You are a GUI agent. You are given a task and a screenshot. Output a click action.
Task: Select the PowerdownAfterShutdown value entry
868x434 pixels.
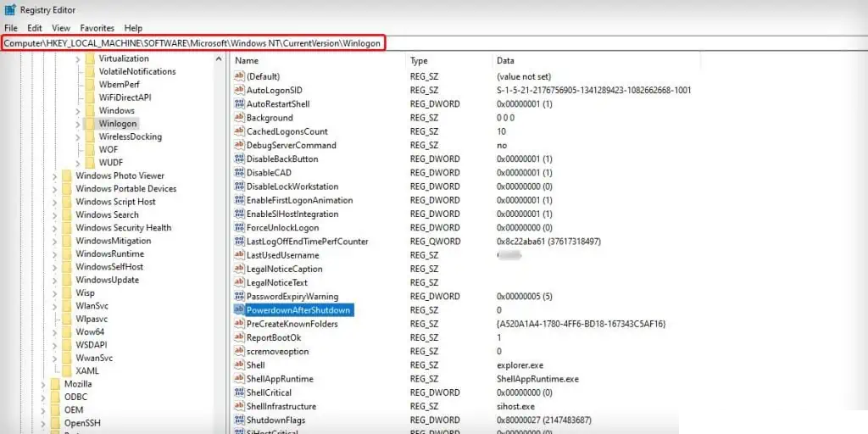click(298, 310)
